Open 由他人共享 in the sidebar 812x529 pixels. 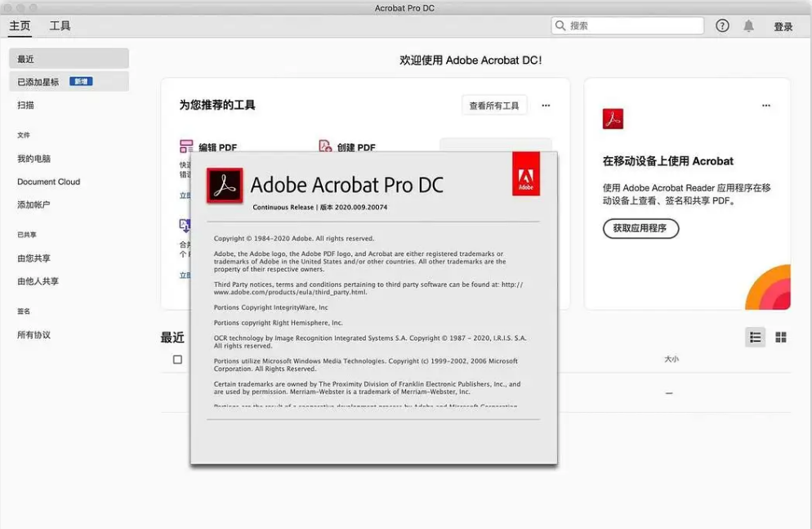38,281
